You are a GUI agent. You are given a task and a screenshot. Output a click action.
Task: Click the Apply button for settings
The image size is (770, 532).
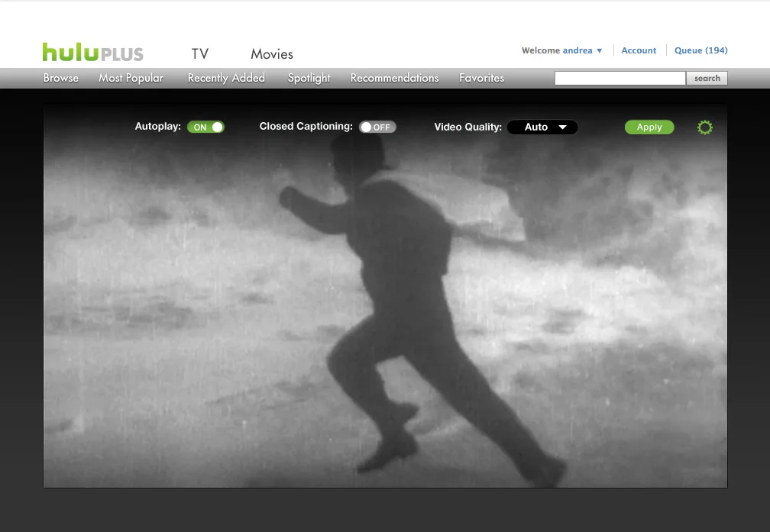[649, 127]
